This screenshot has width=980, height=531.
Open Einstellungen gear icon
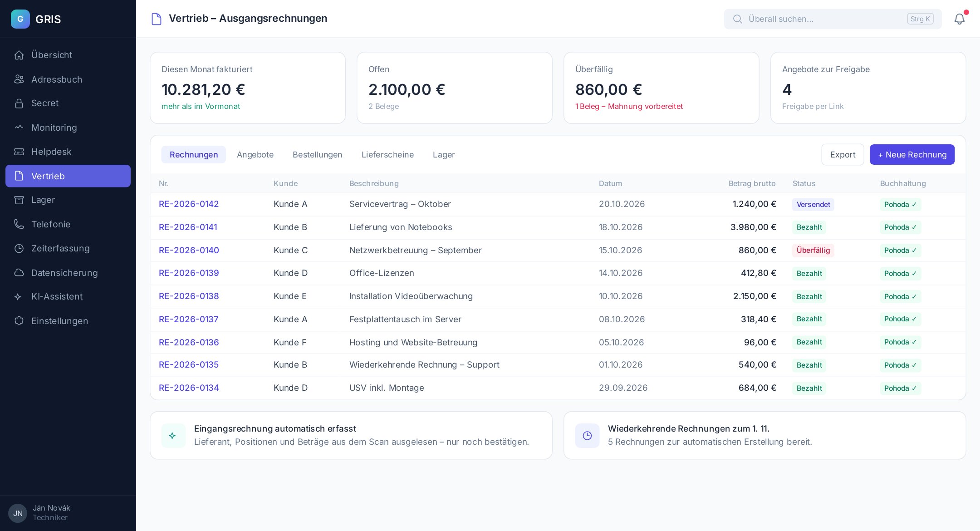[19, 321]
